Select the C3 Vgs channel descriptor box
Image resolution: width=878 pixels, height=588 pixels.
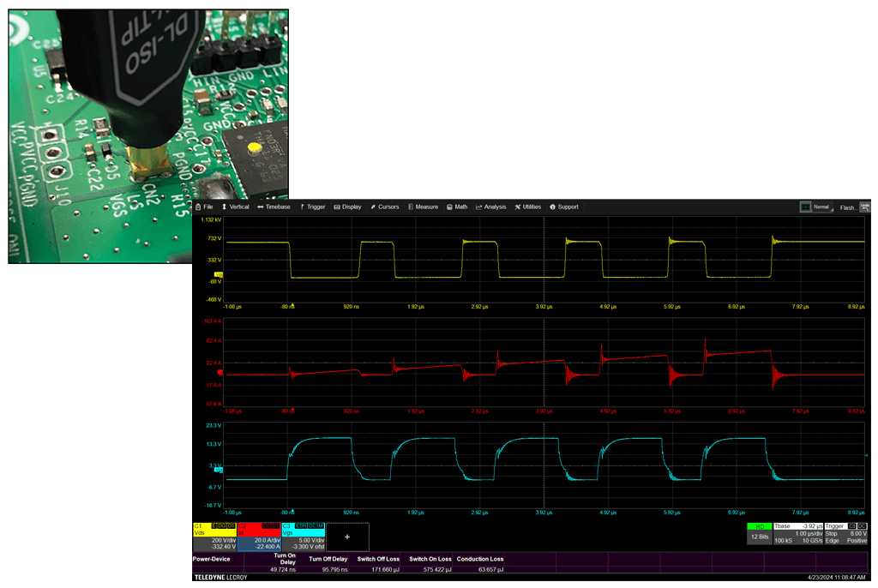[x=303, y=536]
